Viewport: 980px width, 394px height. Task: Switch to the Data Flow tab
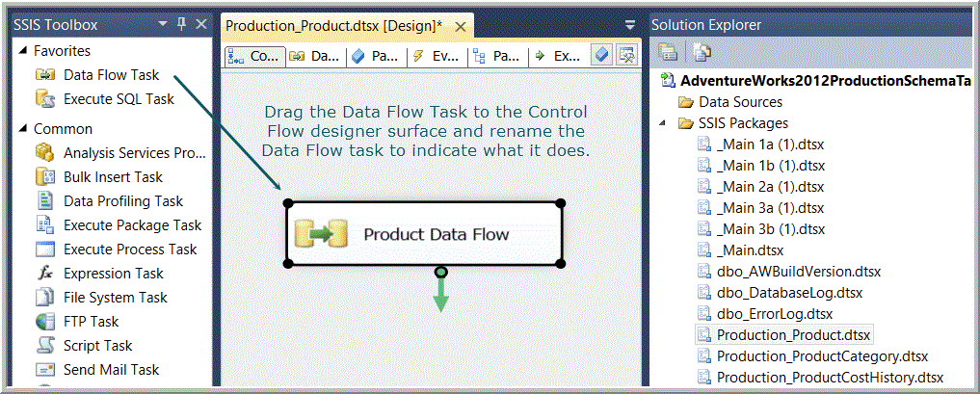point(316,56)
